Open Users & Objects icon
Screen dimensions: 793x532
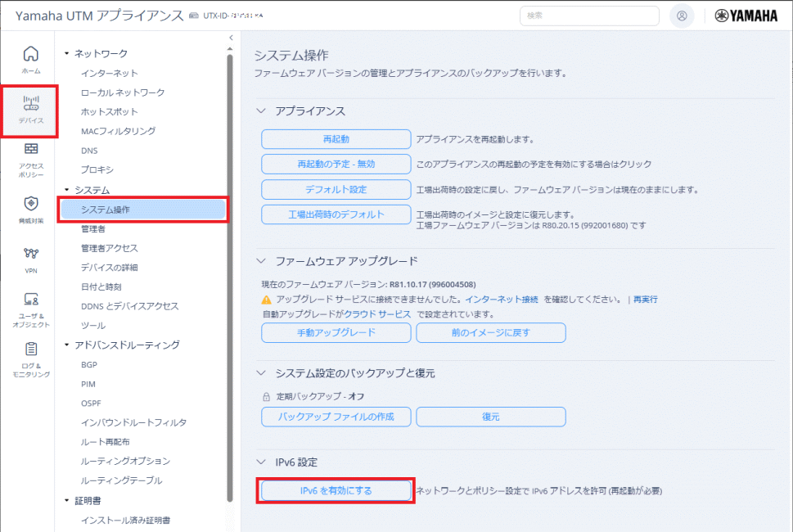point(31,300)
